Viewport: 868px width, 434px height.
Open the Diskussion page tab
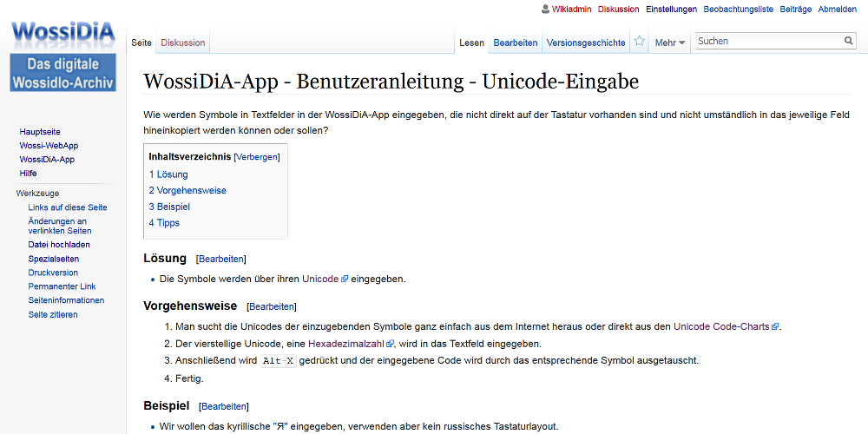[x=182, y=43]
